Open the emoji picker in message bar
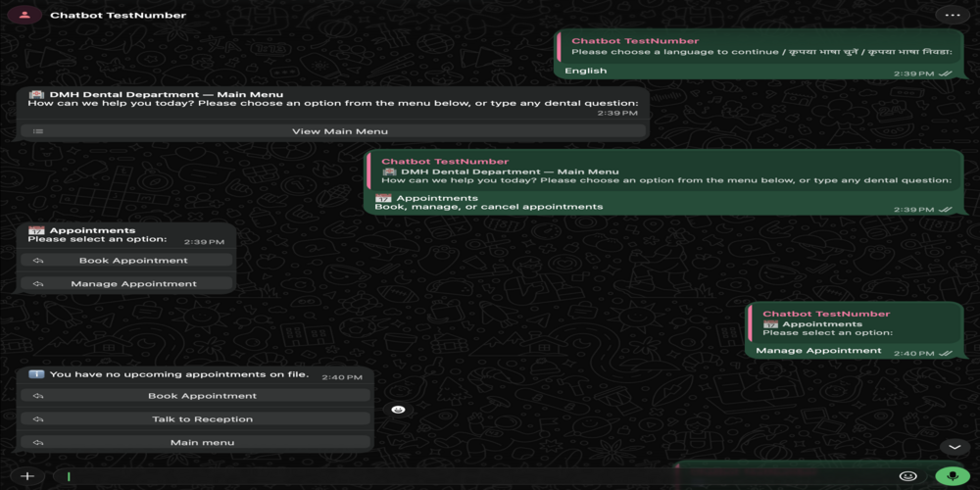The height and width of the screenshot is (490, 980). click(907, 476)
